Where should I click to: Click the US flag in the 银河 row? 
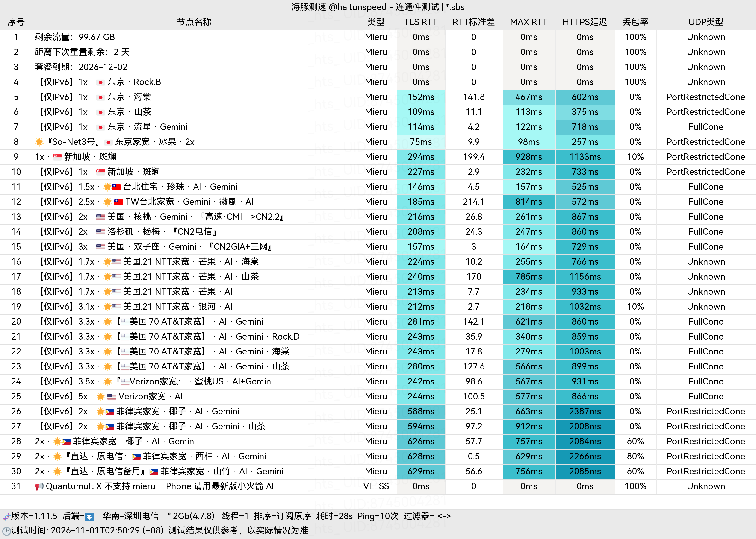(116, 307)
